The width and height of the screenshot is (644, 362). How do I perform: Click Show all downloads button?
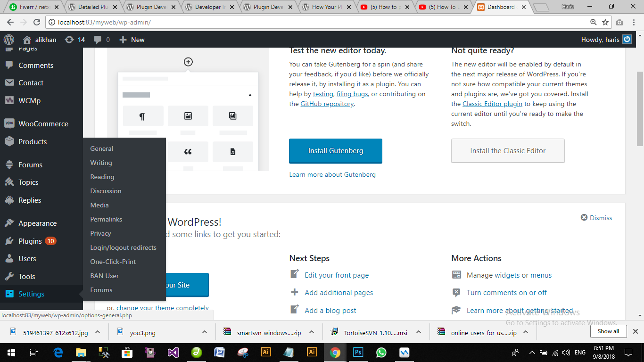pyautogui.click(x=608, y=331)
